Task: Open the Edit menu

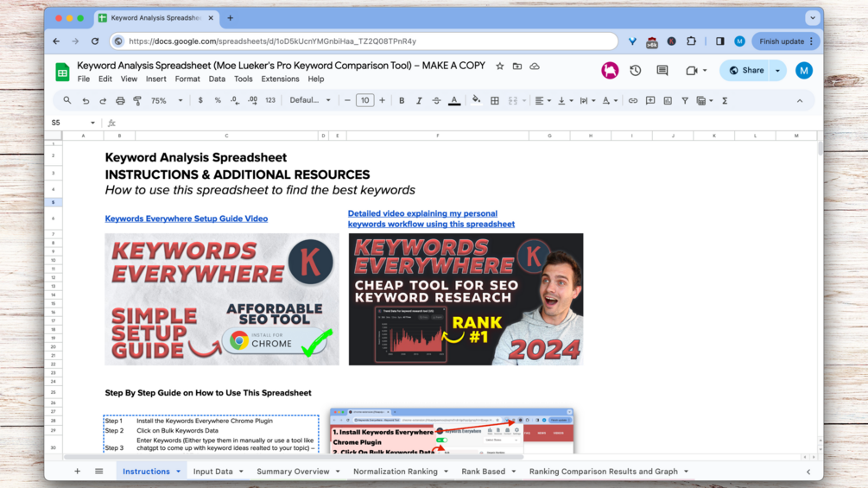Action: pyautogui.click(x=105, y=79)
